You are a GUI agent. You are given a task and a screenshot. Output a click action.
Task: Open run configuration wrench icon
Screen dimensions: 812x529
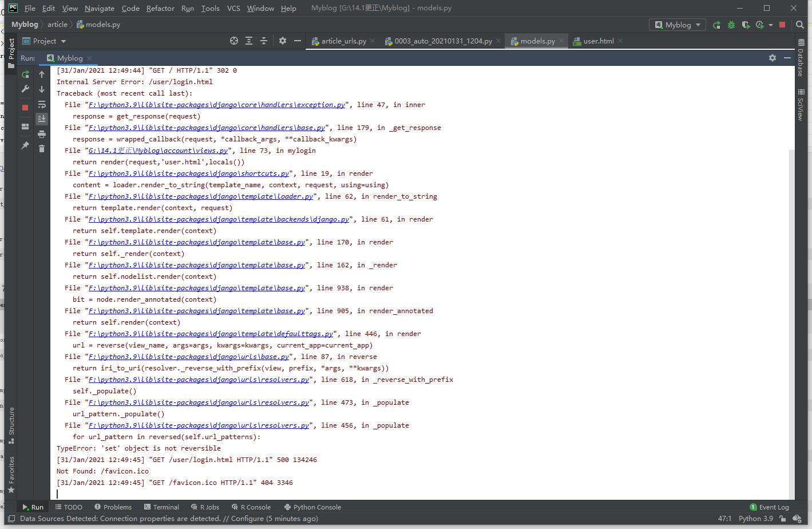coord(25,89)
